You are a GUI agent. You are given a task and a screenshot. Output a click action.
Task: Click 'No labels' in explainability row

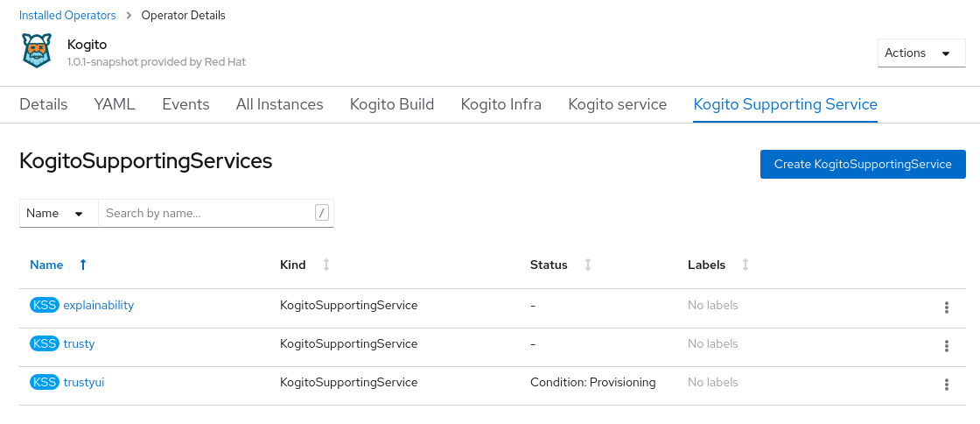point(712,305)
